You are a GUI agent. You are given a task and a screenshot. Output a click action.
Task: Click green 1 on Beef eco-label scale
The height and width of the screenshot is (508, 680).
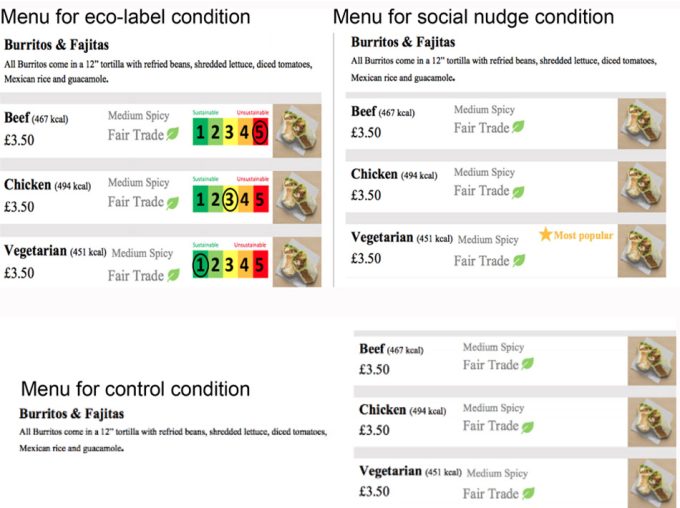(x=200, y=132)
